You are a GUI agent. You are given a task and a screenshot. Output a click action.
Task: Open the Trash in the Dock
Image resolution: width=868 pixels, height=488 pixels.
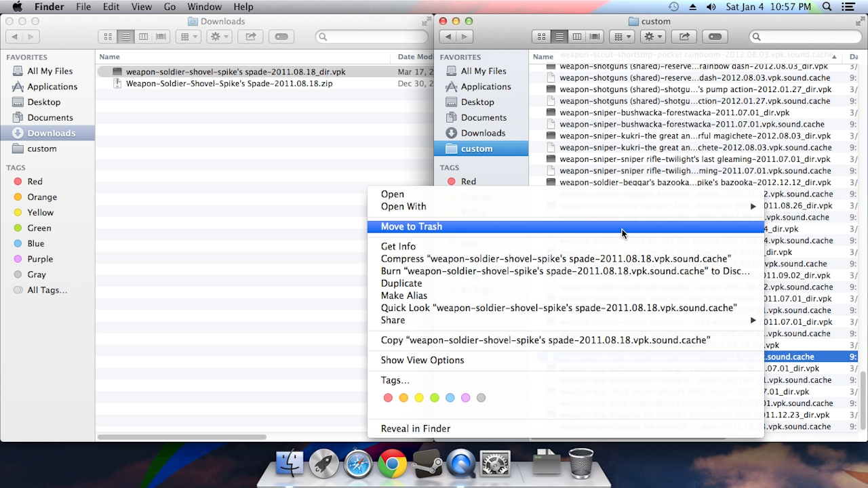(581, 464)
